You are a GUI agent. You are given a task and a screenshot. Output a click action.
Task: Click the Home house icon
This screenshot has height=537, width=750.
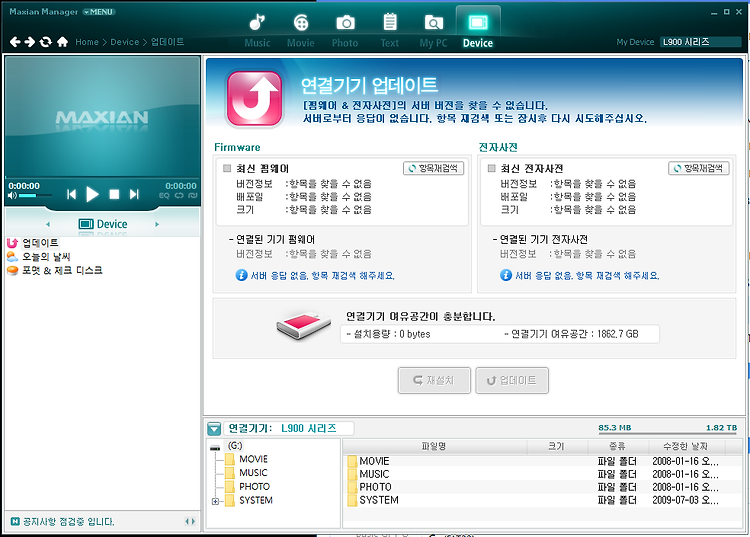click(62, 42)
